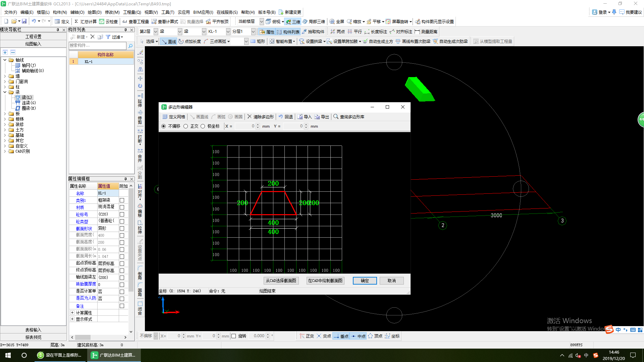Screen dimensions: 644x362
Task: Click the search magnifier in 构件列表
Action: [x=130, y=46]
